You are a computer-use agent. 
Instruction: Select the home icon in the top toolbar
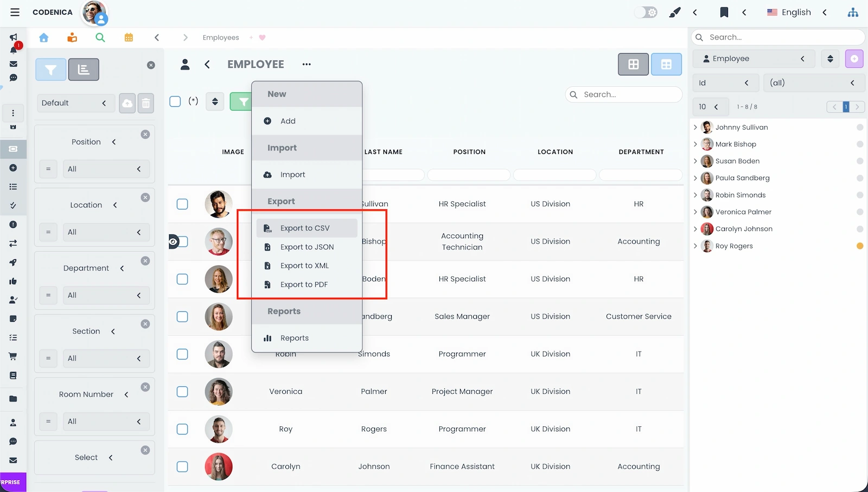(x=44, y=37)
